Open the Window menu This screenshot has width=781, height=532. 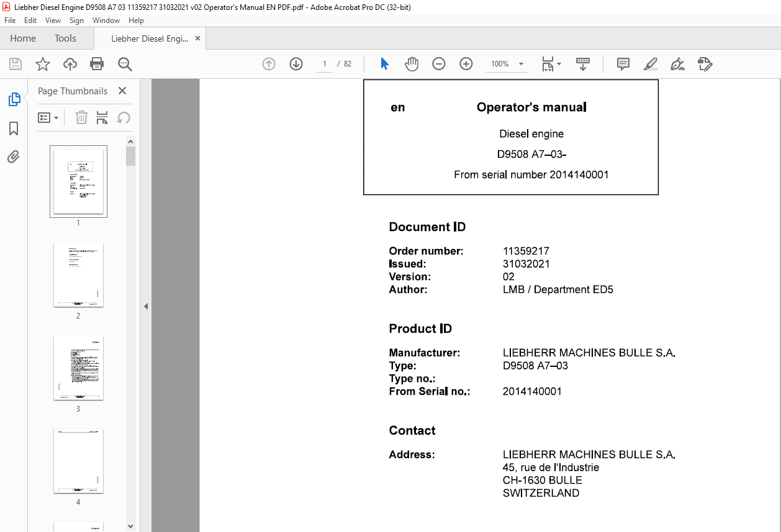(106, 20)
